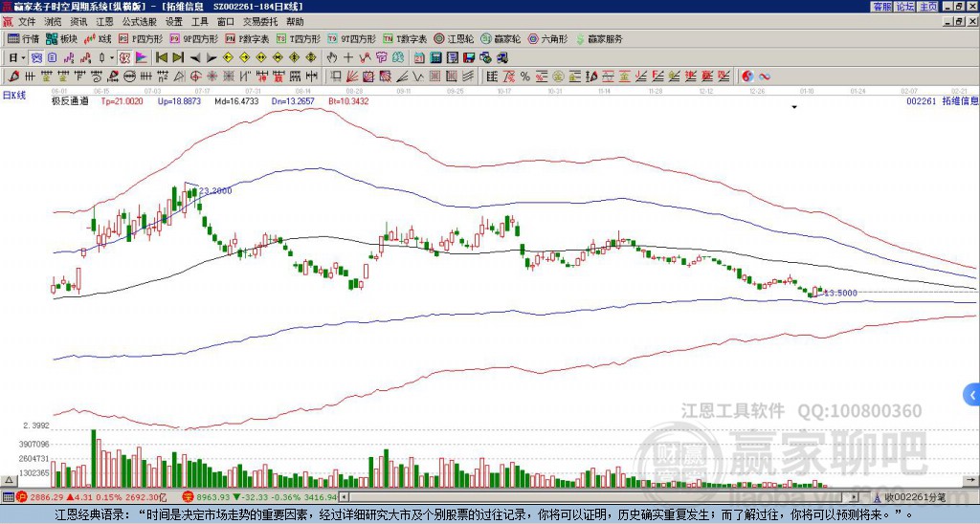Click the angle lines drawing tool
Image resolution: width=980 pixels, height=524 pixels.
pyautogui.click(x=402, y=76)
